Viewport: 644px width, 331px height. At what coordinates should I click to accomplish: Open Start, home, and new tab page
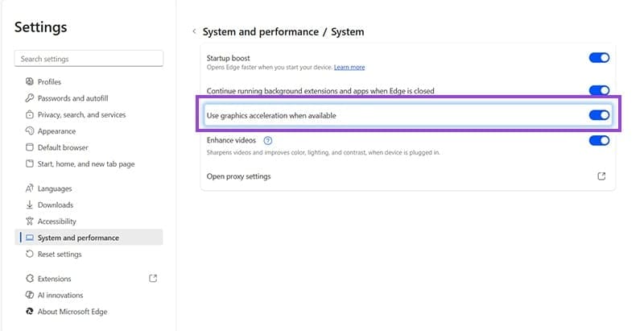(85, 164)
